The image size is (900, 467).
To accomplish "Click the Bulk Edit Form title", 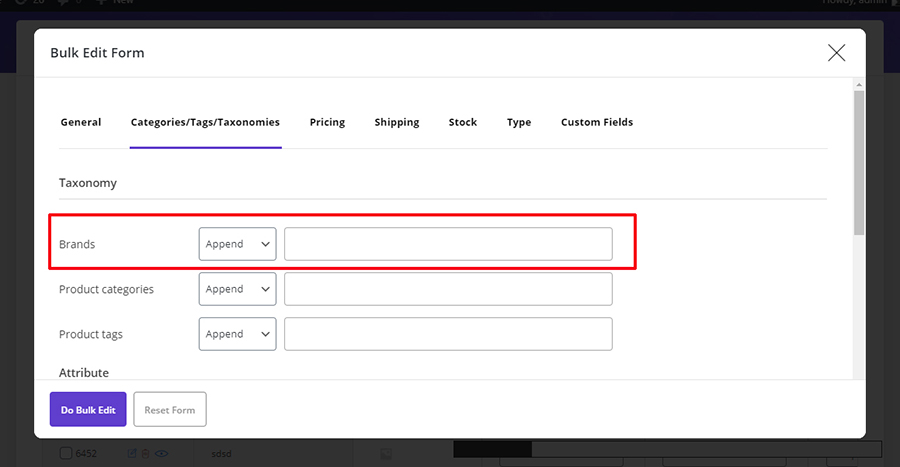I will [x=98, y=53].
